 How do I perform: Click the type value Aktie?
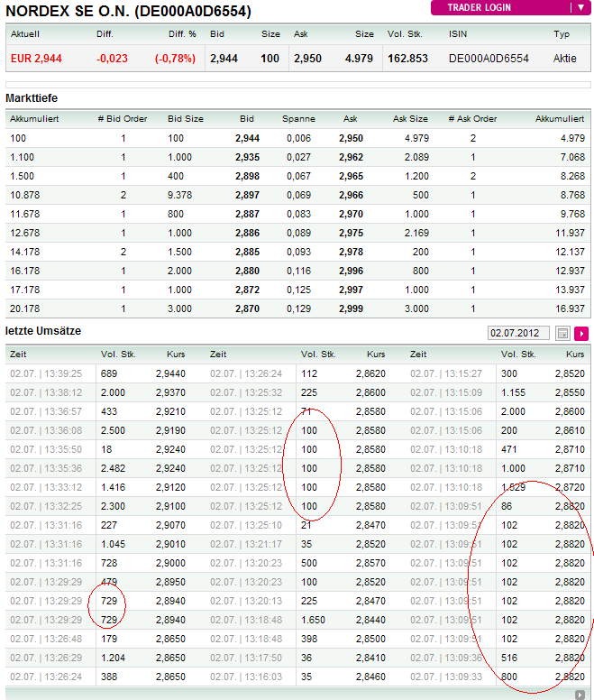pyautogui.click(x=564, y=59)
